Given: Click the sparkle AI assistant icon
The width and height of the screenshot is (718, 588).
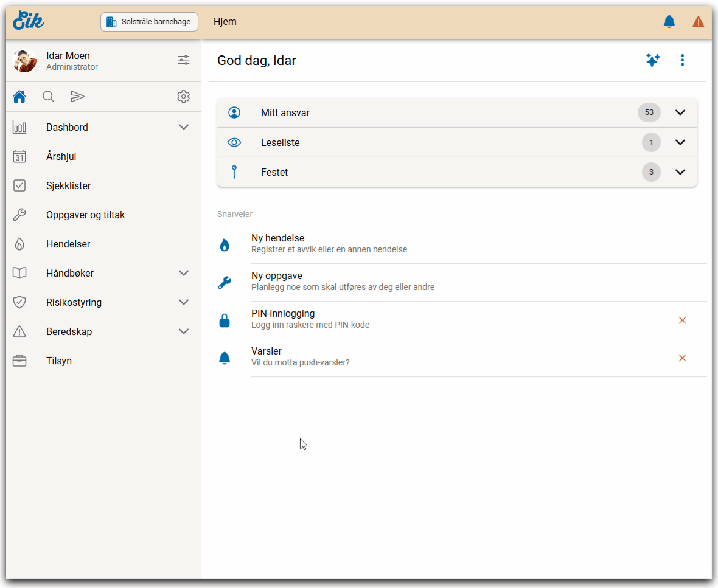Looking at the screenshot, I should [653, 60].
